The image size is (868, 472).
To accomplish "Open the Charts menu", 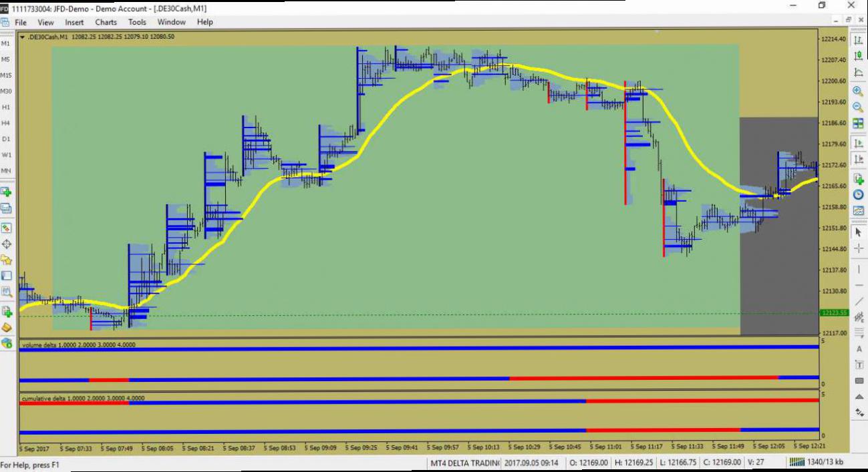I will [x=106, y=22].
